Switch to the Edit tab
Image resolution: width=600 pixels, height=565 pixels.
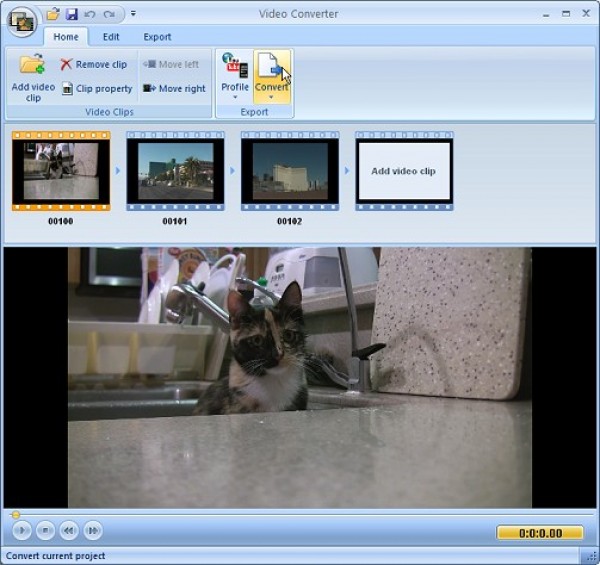coord(111,37)
